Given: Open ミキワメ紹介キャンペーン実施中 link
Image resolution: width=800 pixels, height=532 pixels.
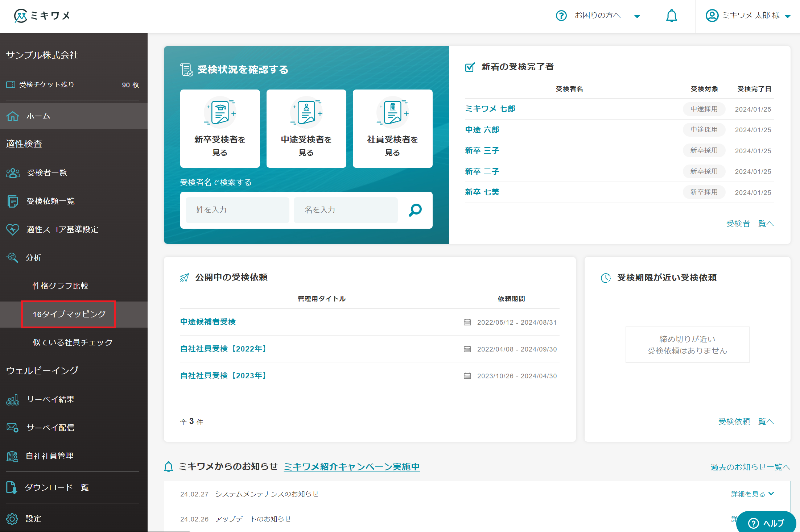Looking at the screenshot, I should click(x=351, y=467).
